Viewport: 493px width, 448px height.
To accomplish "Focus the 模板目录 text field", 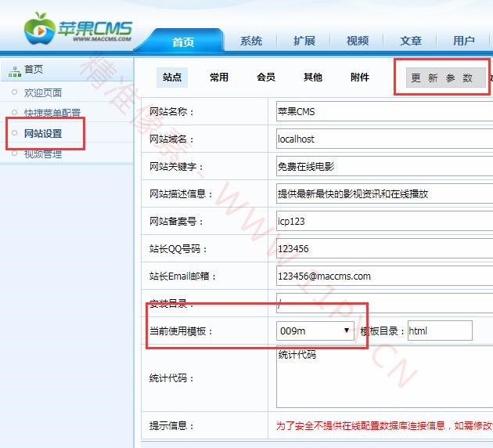I will click(x=440, y=331).
